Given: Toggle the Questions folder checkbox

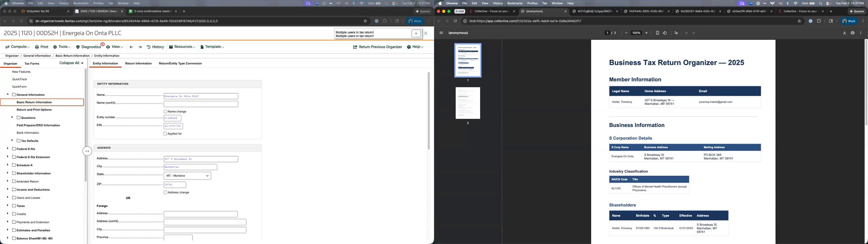Looking at the screenshot, I should coord(19,117).
